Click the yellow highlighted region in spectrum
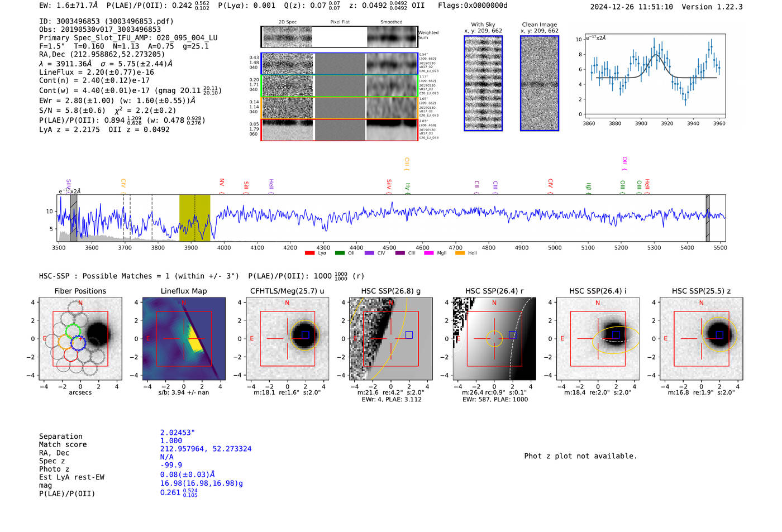Image resolution: width=782 pixels, height=532 pixels. (x=194, y=218)
